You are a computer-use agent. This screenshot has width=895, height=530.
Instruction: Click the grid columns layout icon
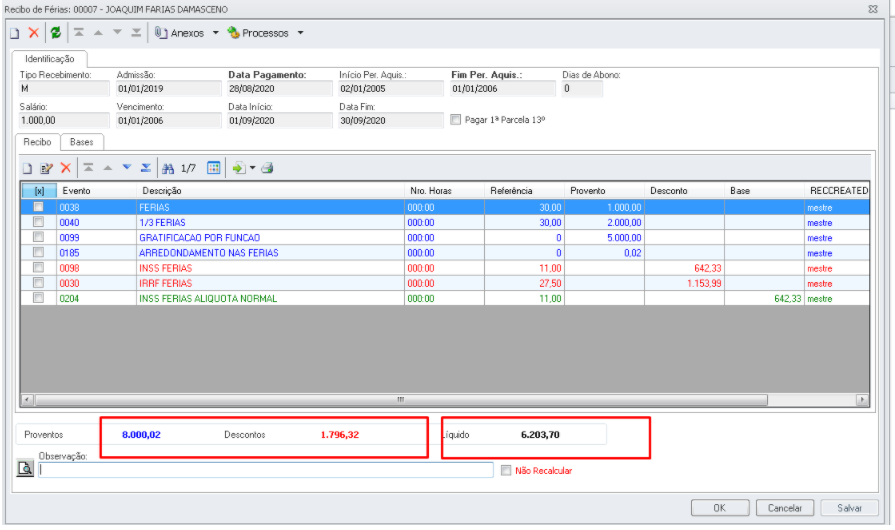213,168
